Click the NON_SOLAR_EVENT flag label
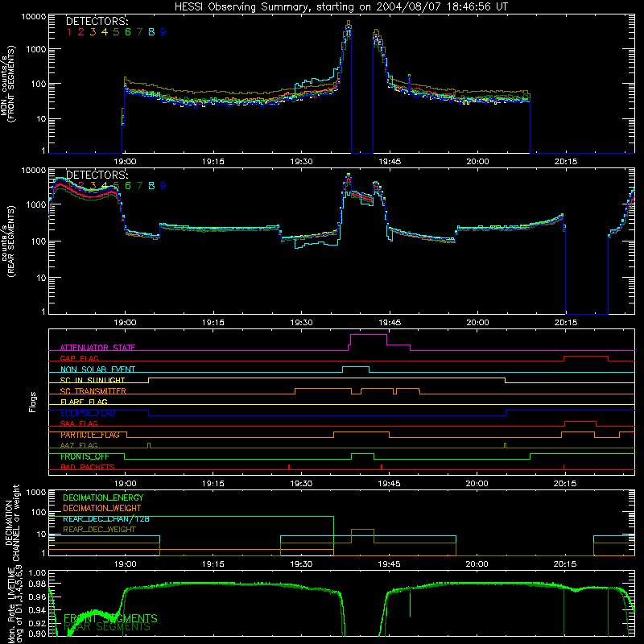This screenshot has height=644, width=644. (x=97, y=369)
